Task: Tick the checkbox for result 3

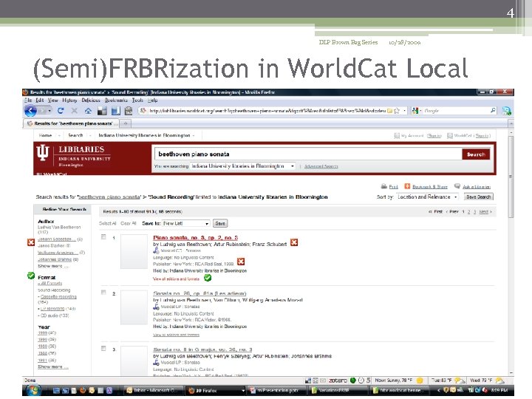Action: click(103, 349)
